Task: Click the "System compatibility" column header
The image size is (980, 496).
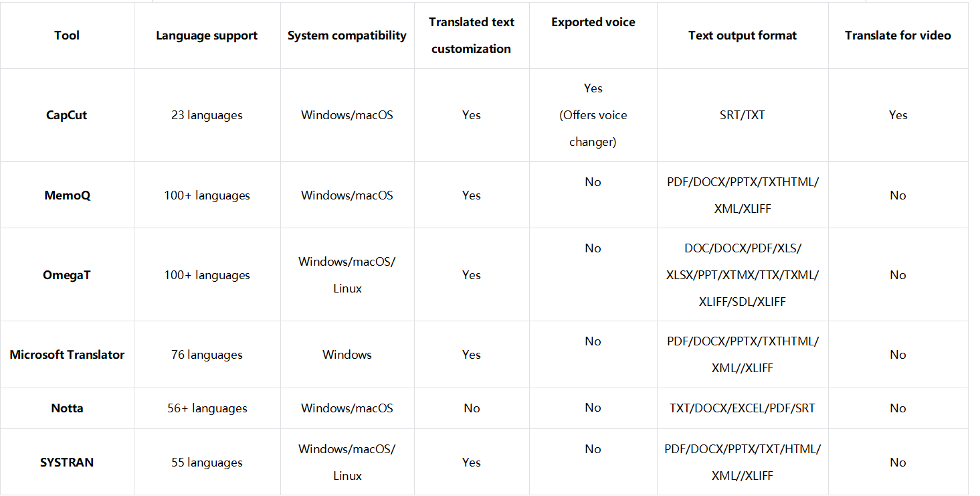Action: (x=347, y=35)
